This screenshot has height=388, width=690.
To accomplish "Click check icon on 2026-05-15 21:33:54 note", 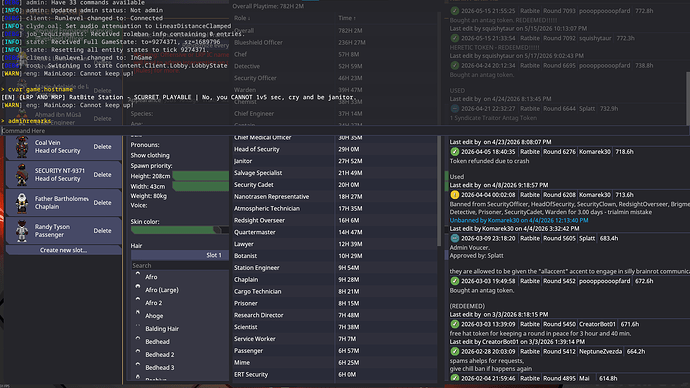I will coord(455,38).
